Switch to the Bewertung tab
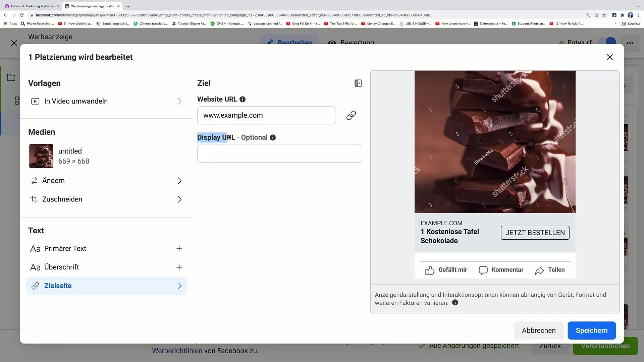 pos(351,42)
